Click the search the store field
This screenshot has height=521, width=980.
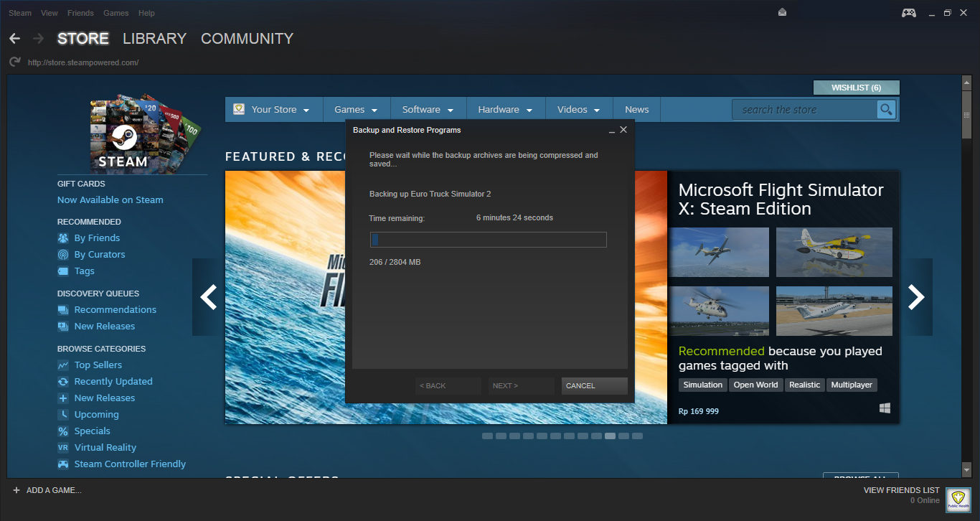click(x=805, y=109)
